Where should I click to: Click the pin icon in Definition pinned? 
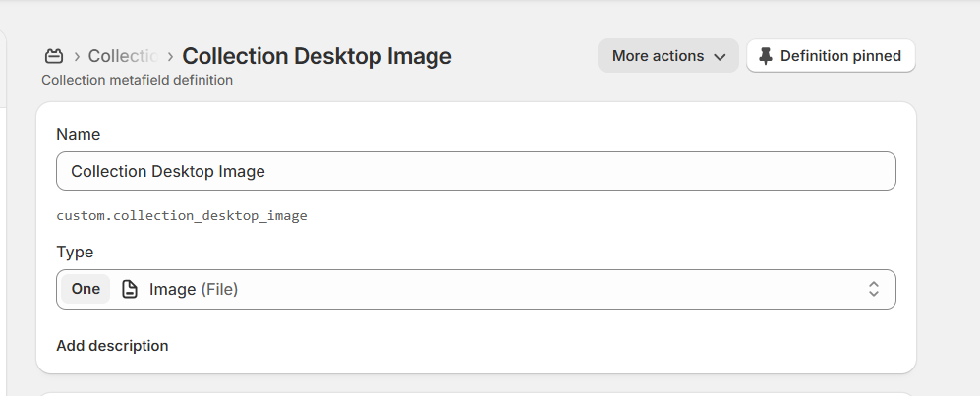tap(766, 56)
